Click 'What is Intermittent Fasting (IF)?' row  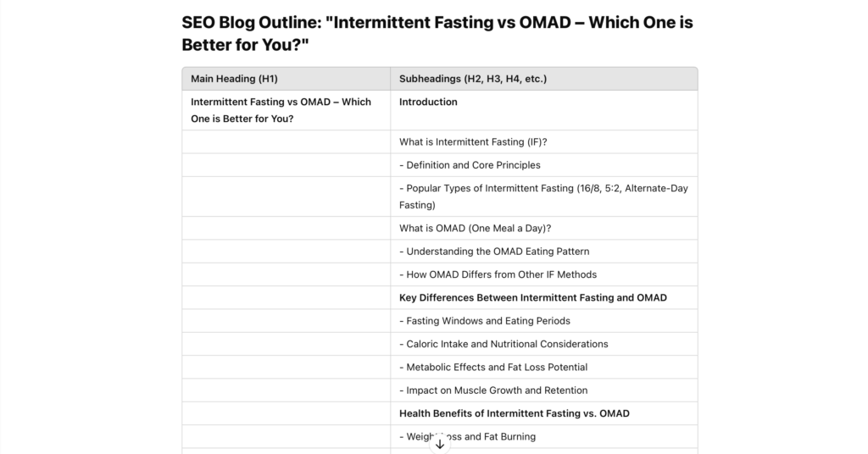pyautogui.click(x=543, y=142)
